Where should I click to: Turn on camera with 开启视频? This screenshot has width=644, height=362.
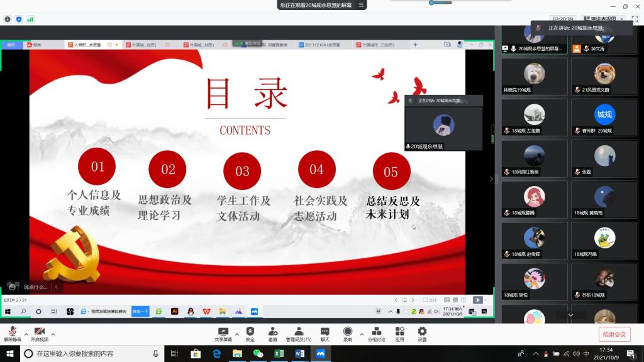click(39, 333)
